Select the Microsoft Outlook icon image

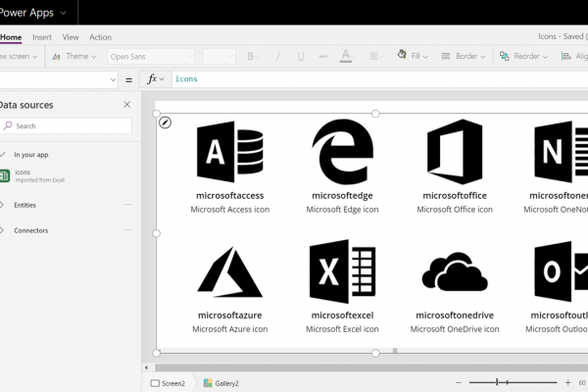(x=561, y=271)
